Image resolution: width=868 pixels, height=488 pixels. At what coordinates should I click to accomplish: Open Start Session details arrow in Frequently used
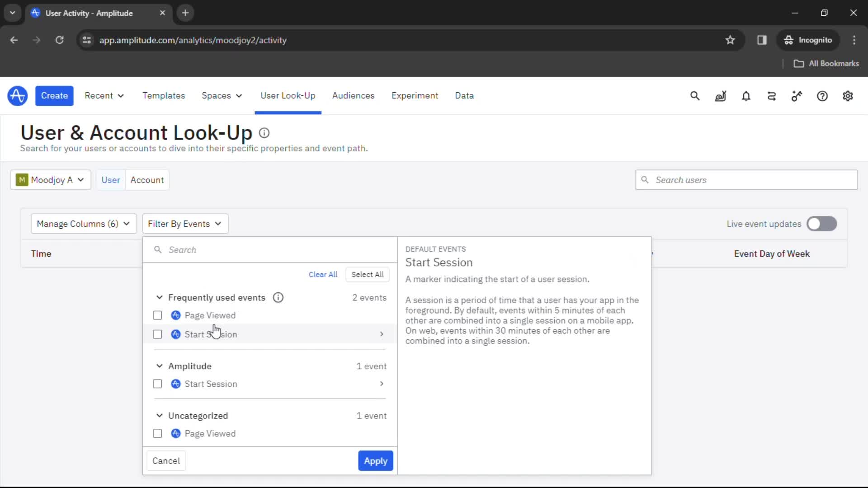click(382, 334)
